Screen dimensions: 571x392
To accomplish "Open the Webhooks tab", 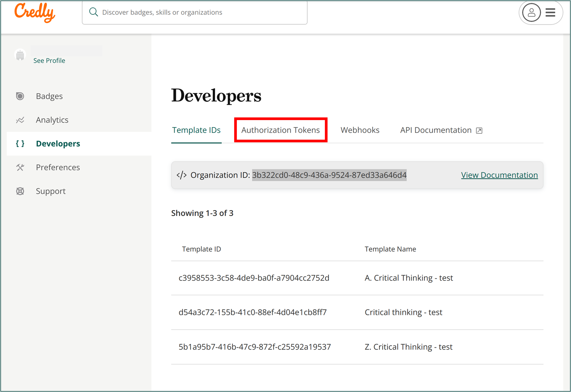I will click(x=360, y=130).
